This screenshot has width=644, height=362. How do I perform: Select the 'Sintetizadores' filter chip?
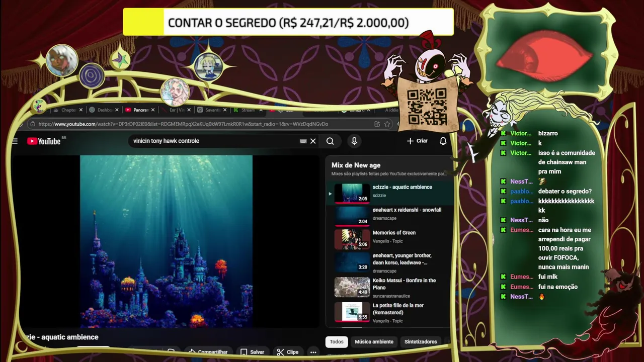coord(421,342)
